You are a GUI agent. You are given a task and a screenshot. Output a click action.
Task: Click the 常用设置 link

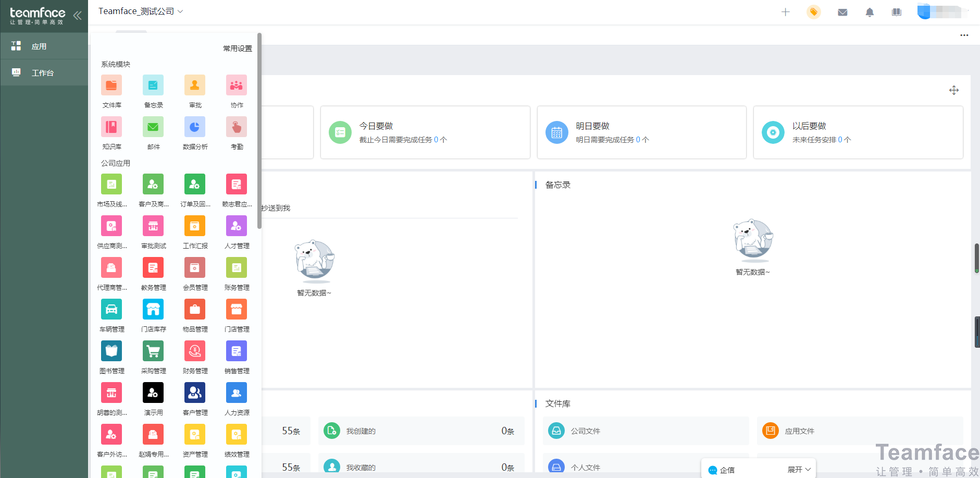[x=238, y=48]
